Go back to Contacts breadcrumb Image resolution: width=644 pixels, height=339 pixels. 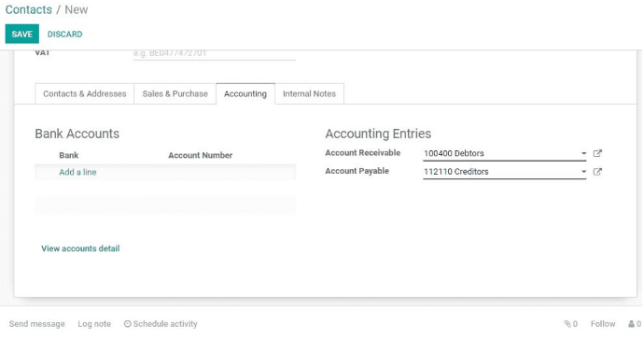(29, 9)
